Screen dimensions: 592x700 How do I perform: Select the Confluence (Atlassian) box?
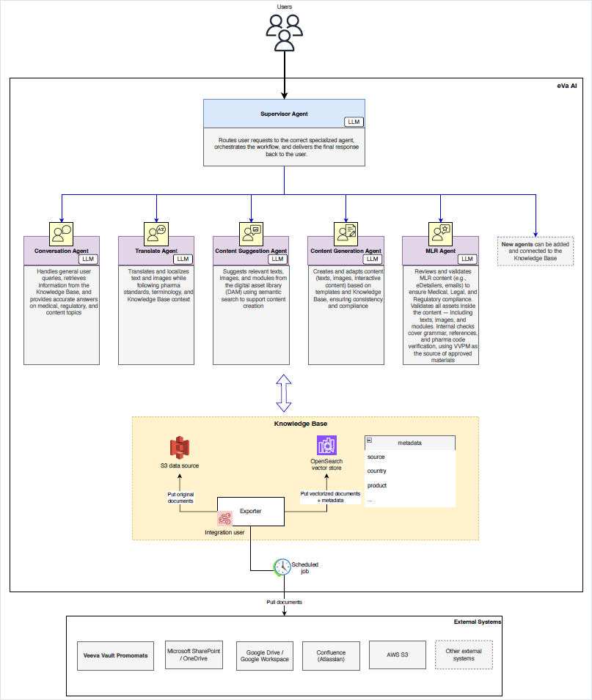pos(331,655)
